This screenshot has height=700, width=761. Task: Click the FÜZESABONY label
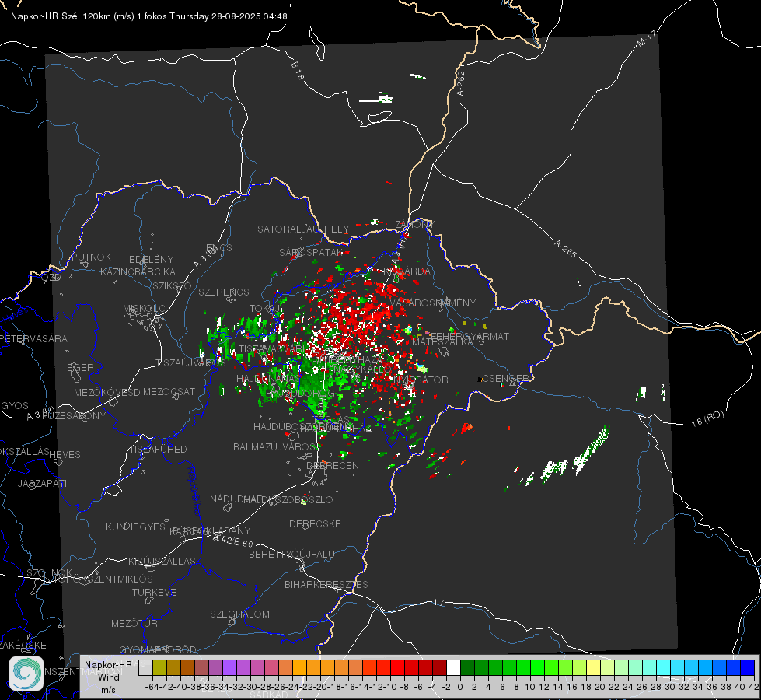pyautogui.click(x=74, y=416)
